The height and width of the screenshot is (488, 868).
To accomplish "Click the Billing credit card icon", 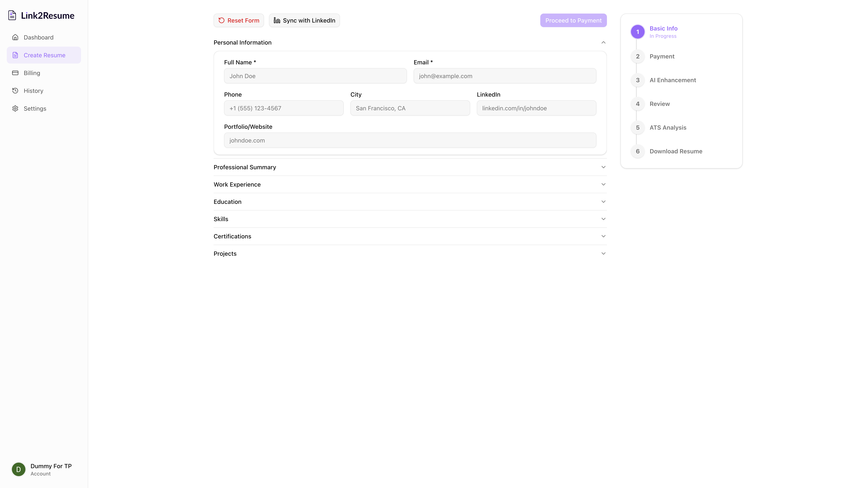I will coord(15,73).
